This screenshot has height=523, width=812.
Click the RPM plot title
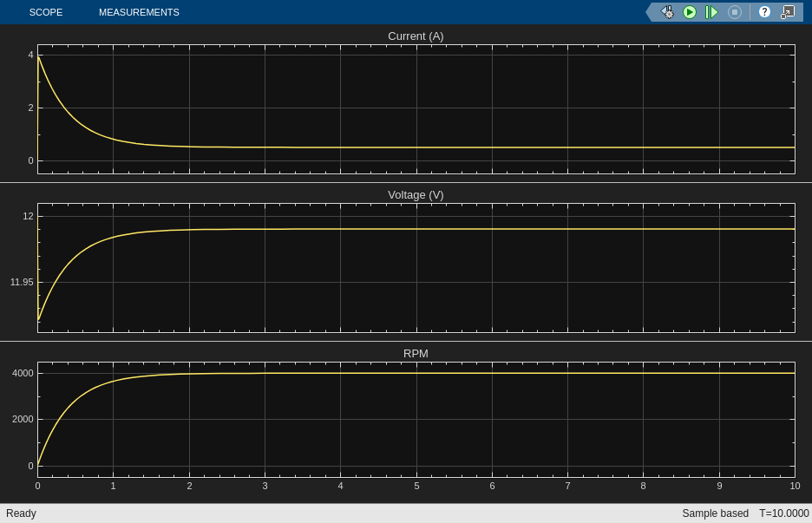tap(416, 353)
